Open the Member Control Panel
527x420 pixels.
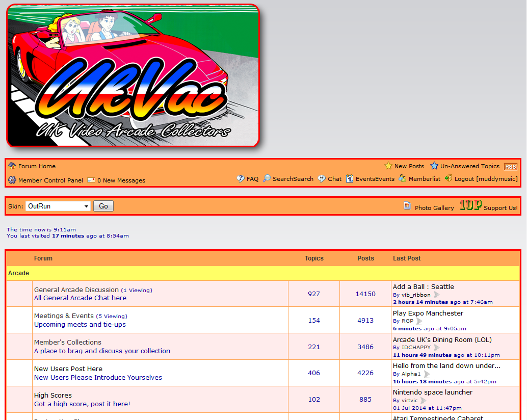click(50, 180)
